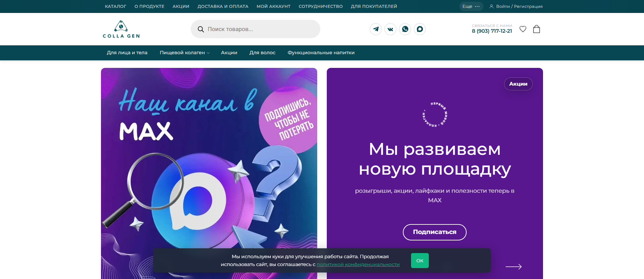The width and height of the screenshot is (644, 279).
Task: Select Для волос category
Action: pos(262,53)
